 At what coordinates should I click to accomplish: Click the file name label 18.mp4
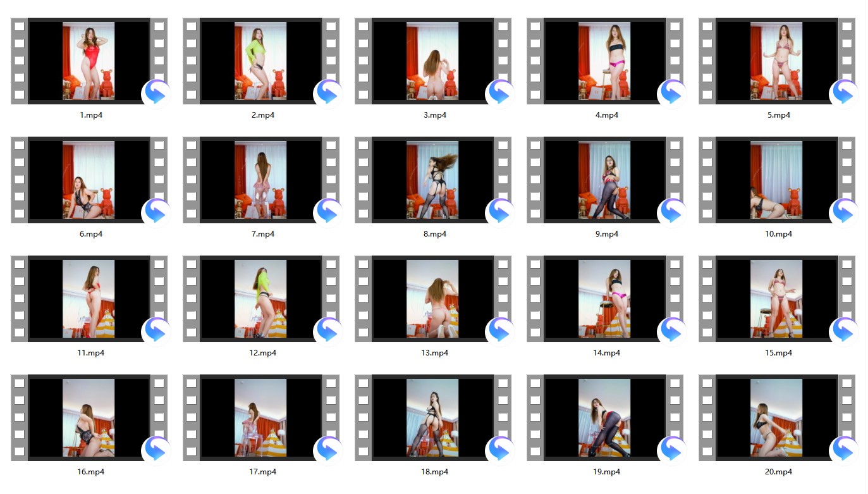[x=435, y=472]
